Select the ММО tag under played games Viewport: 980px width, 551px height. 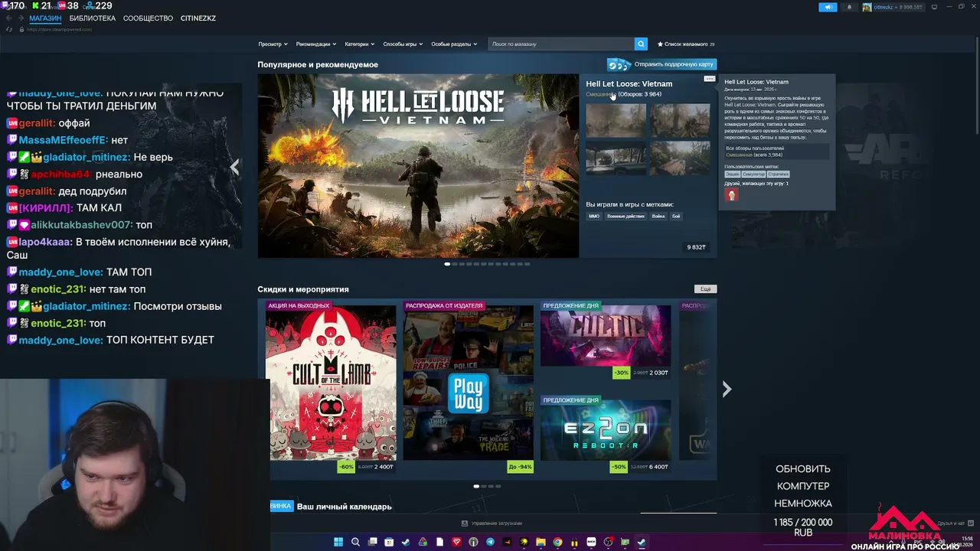(594, 217)
